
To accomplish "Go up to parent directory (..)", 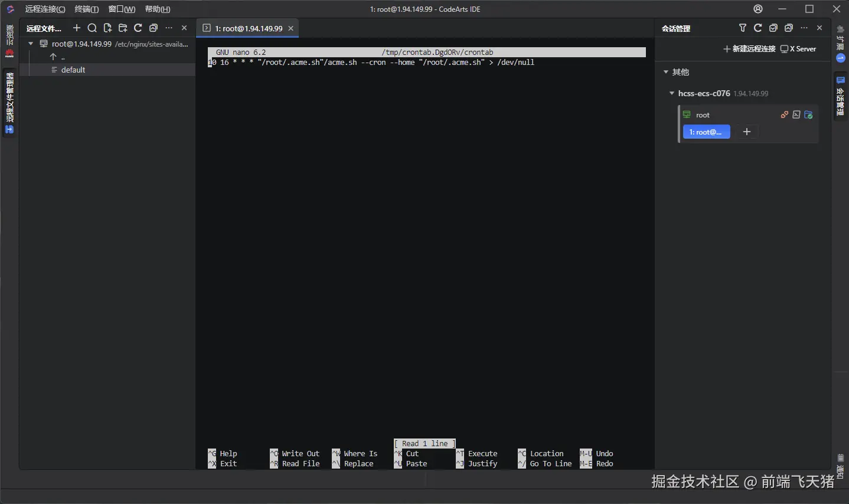I will click(58, 57).
